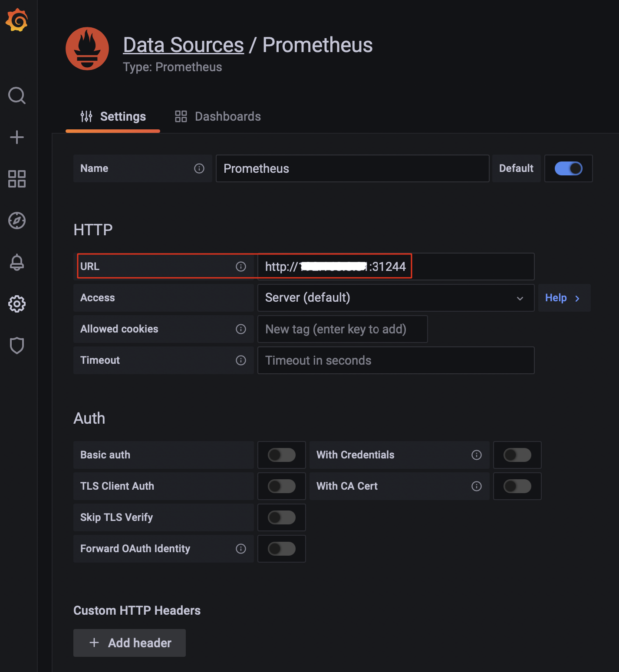Select the Settings tab
The height and width of the screenshot is (672, 619).
tap(113, 116)
